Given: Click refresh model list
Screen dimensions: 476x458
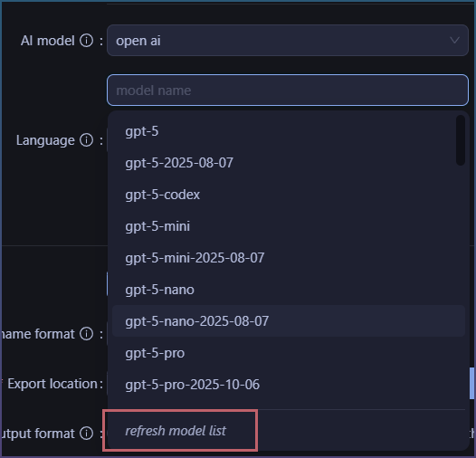Looking at the screenshot, I should point(176,431).
